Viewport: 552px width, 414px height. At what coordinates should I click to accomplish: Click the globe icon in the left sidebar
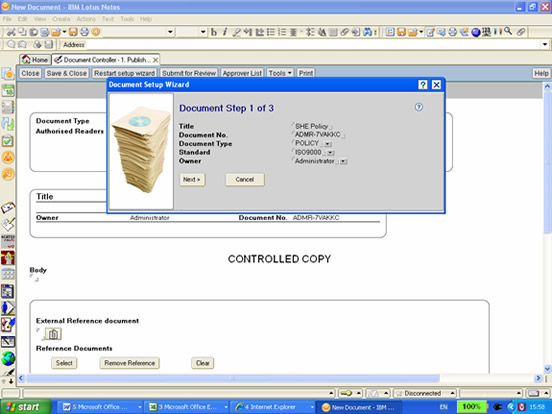8,358
